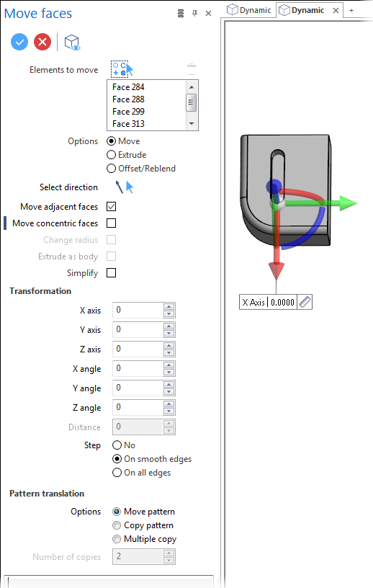Confirm with the blue checkmark icon
The height and width of the screenshot is (588, 373).
19,42
